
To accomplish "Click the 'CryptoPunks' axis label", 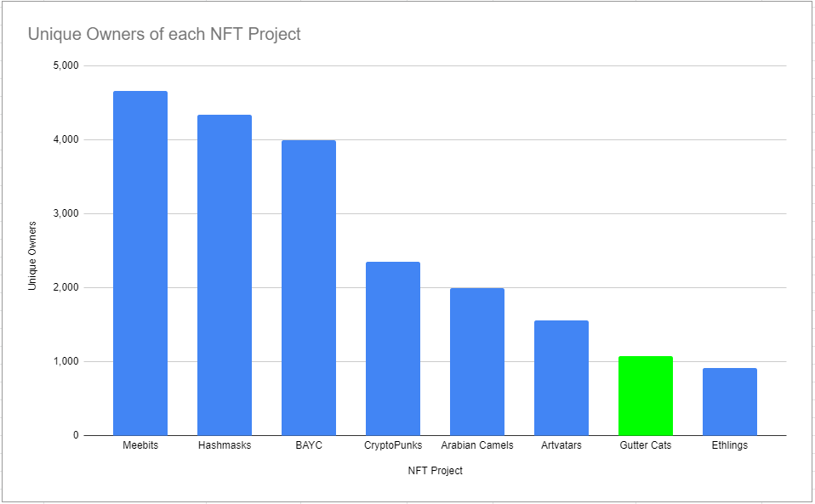I will tap(393, 445).
